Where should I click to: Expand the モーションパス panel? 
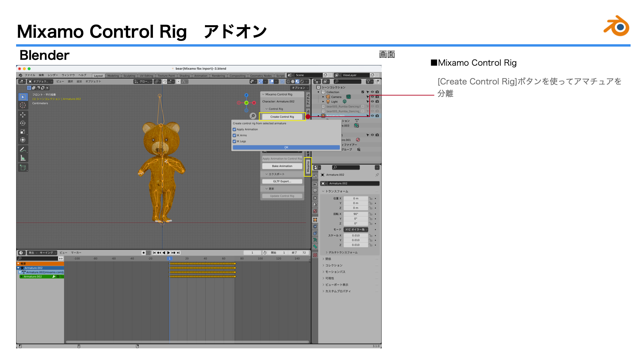click(323, 272)
